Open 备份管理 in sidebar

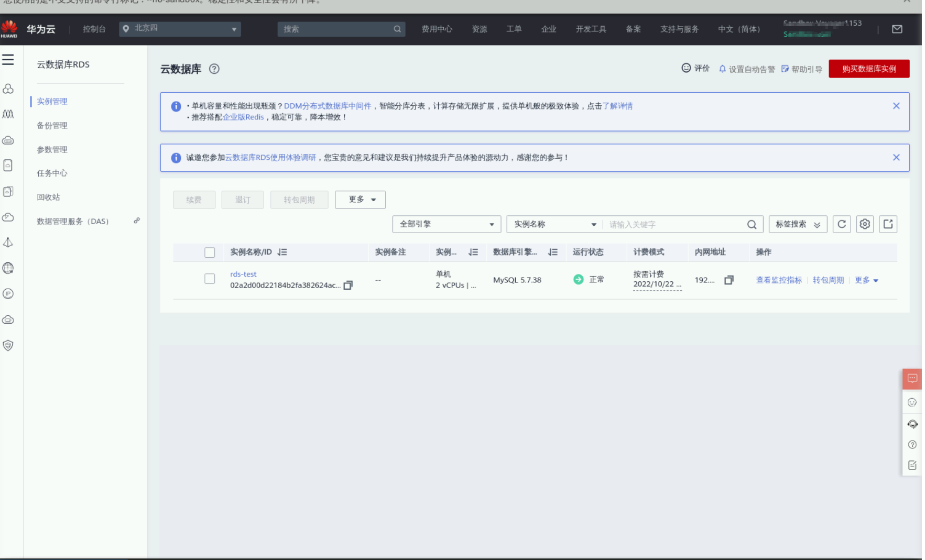52,125
